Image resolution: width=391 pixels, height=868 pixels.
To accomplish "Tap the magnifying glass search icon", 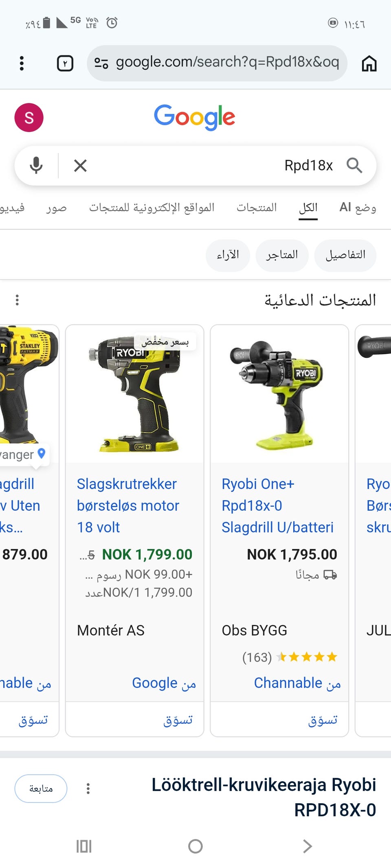I will 354,166.
